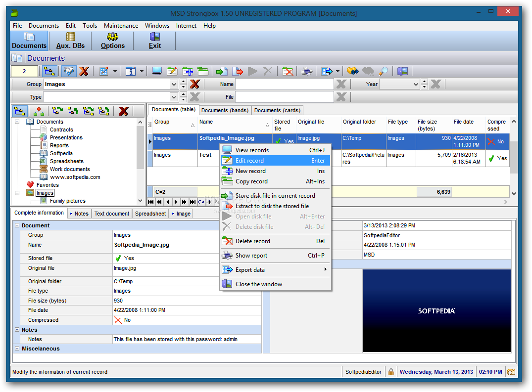Click New record toolbar icon
Image resolution: width=532 pixels, height=392 pixels.
188,71
